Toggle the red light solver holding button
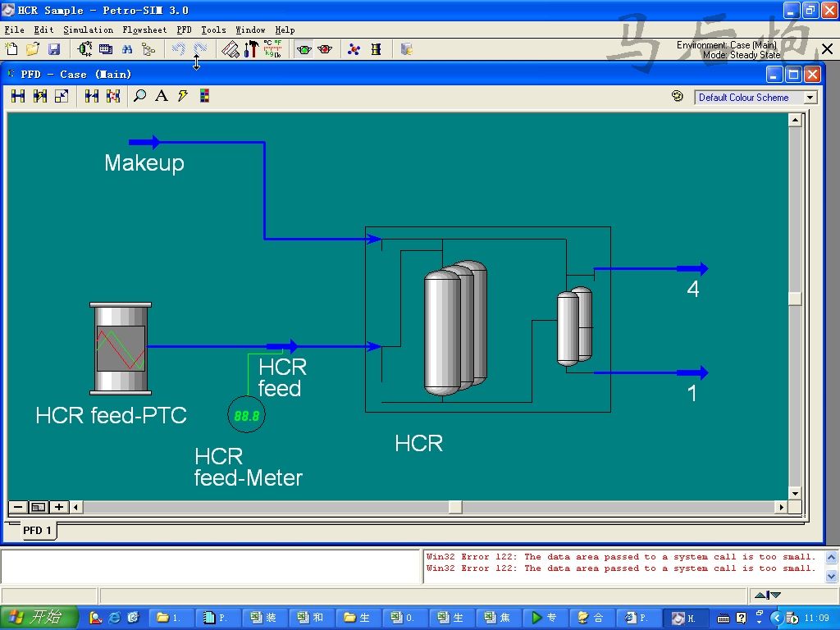The width and height of the screenshot is (840, 630). [x=325, y=49]
